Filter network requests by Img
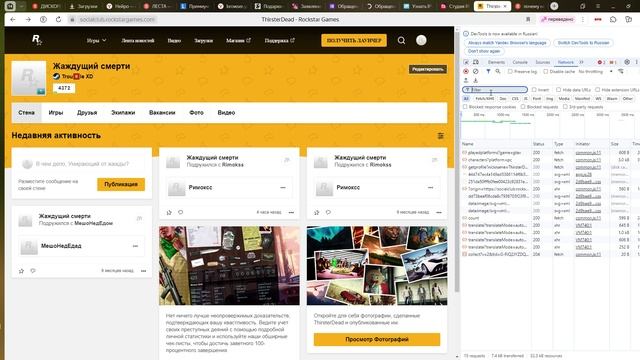 click(549, 99)
